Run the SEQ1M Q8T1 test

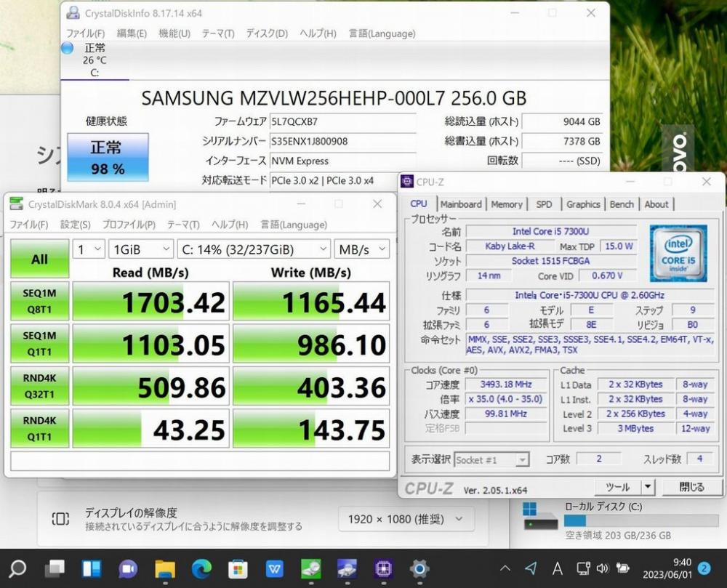(39, 301)
